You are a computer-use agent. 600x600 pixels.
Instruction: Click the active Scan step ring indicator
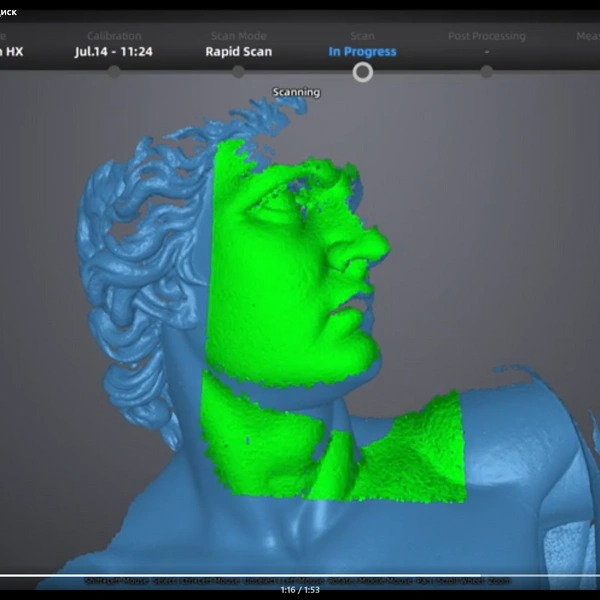point(362,72)
